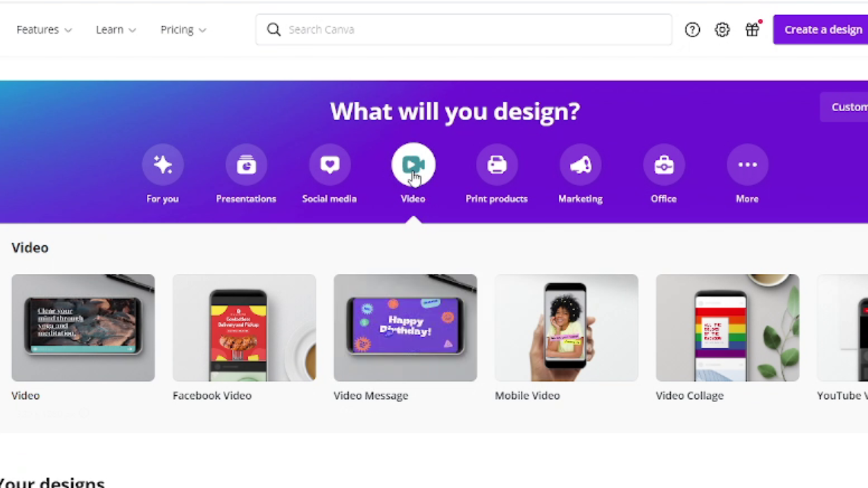The image size is (868, 488).
Task: Expand the Learn dropdown menu
Action: 116,30
